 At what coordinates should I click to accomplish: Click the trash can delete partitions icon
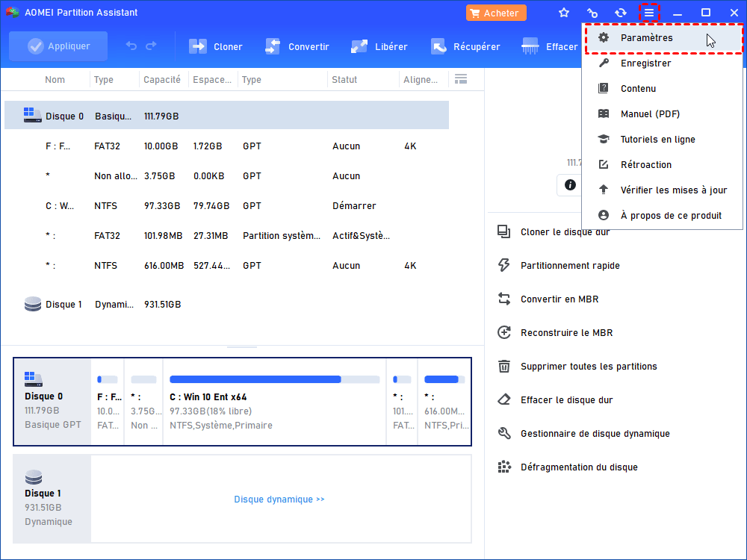tap(504, 366)
